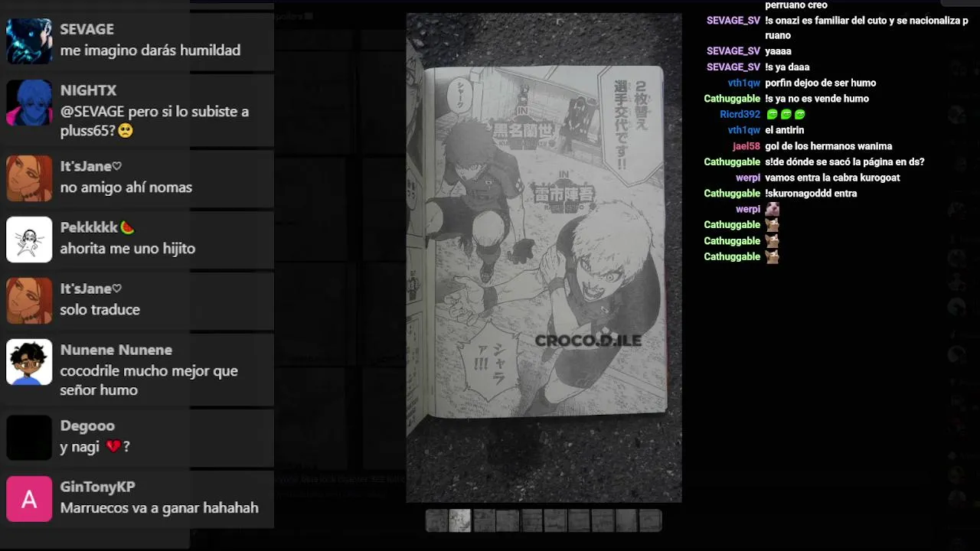Image resolution: width=980 pixels, height=551 pixels.
Task: Click It'sJane's avatar beside 'solo traduce'
Action: pos(29,301)
